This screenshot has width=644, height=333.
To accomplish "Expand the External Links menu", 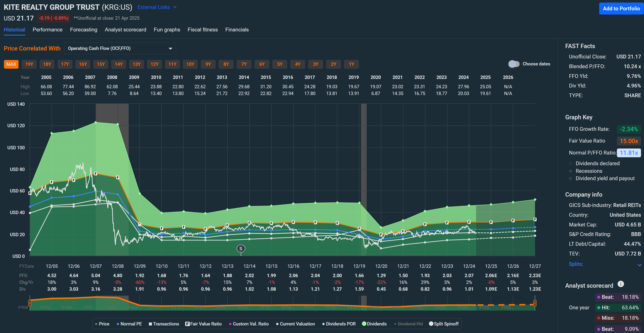I will pos(158,7).
